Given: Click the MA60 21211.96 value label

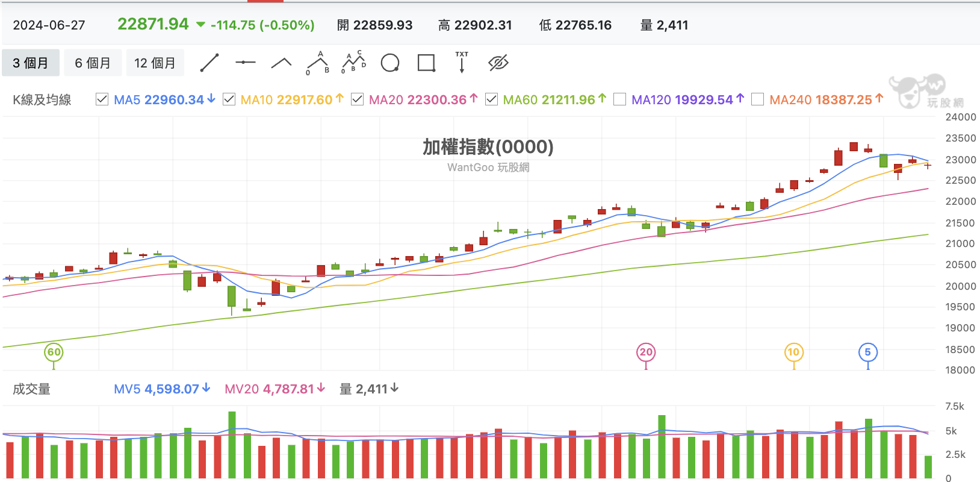Looking at the screenshot, I should 554,100.
